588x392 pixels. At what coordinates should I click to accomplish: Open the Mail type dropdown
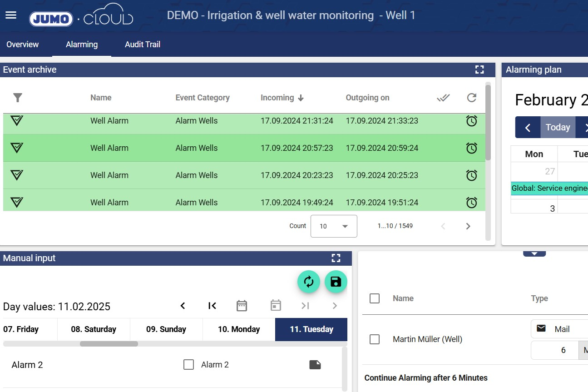(559, 329)
